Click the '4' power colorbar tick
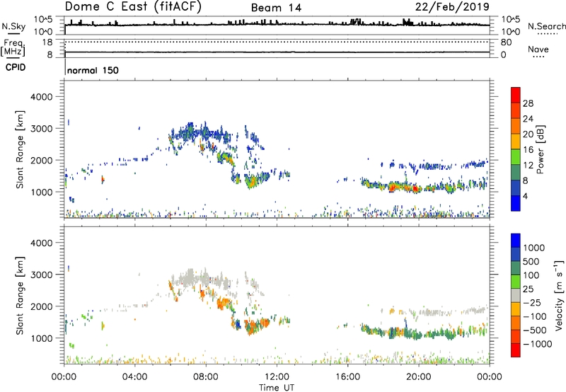566x392 pixels. click(525, 196)
